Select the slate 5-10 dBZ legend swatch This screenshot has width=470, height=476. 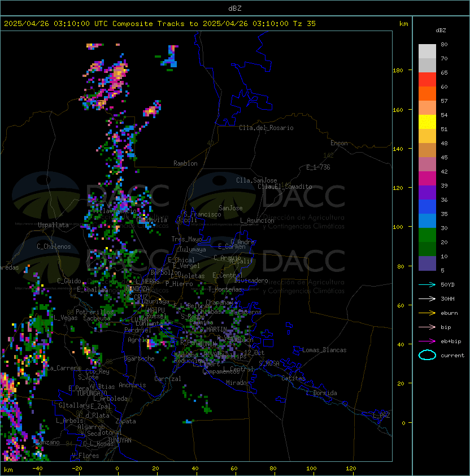click(427, 263)
